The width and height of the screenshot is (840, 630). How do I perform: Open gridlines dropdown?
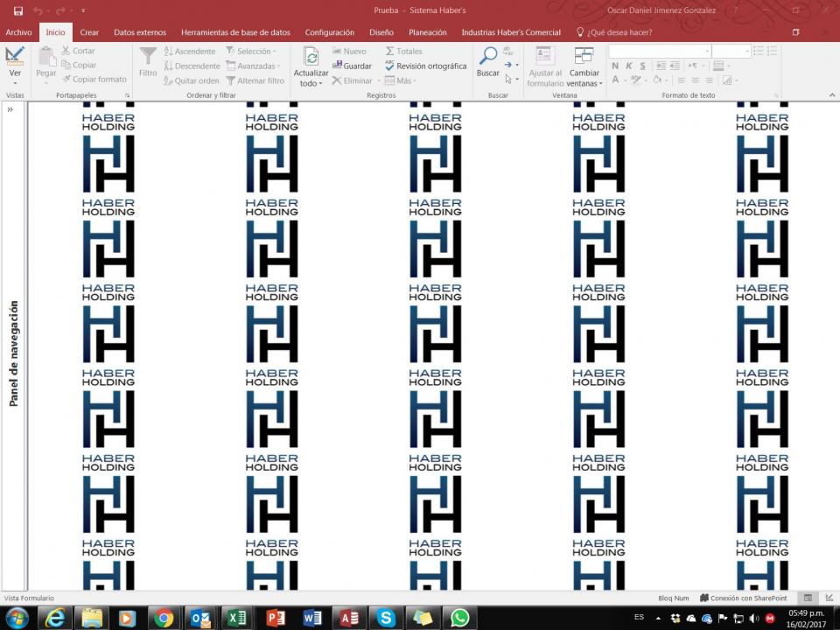722,66
